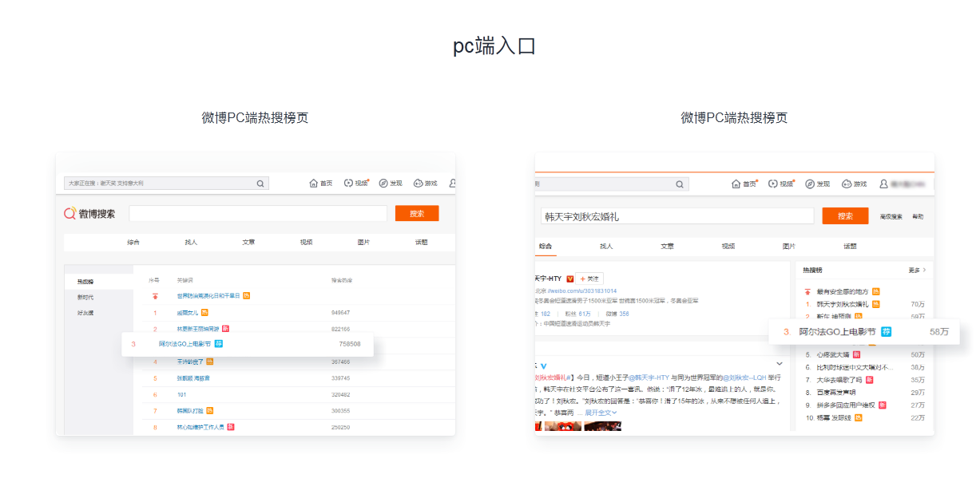Open weibo.com/u/3031831014 profile link
The image size is (980, 494).
pos(583,290)
